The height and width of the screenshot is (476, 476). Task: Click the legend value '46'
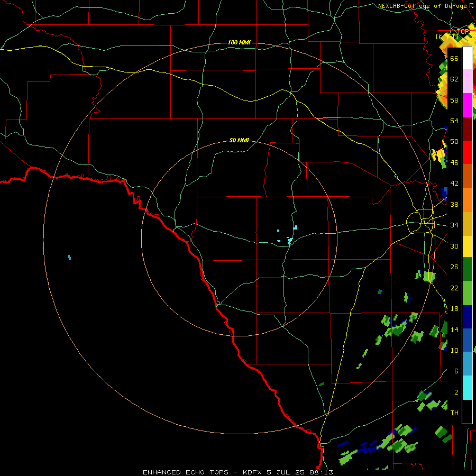click(454, 163)
